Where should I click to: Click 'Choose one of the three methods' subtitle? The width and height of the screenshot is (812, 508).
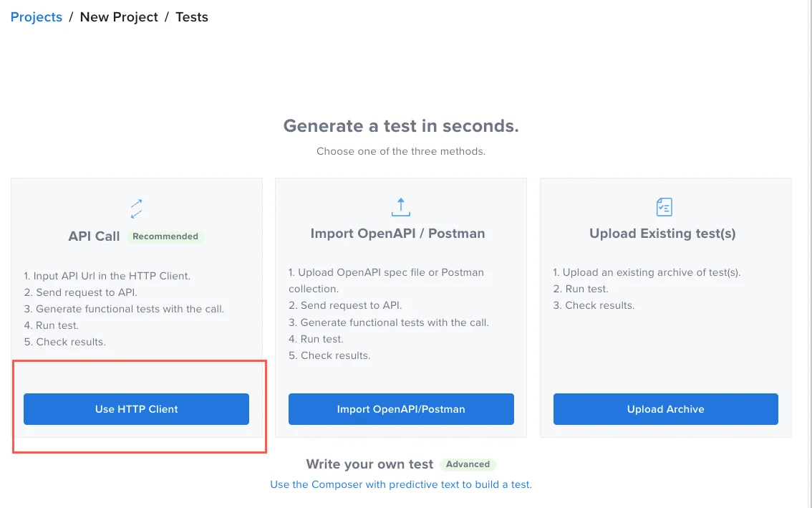401,151
